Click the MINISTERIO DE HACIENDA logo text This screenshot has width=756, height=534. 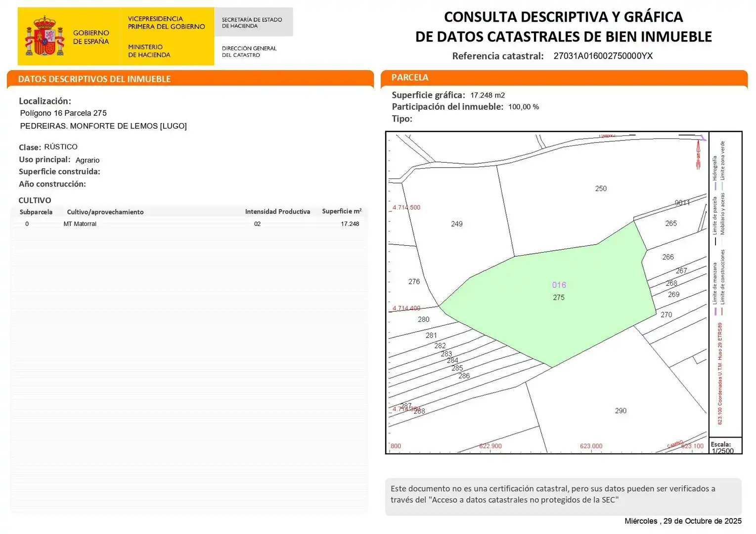[x=149, y=51]
